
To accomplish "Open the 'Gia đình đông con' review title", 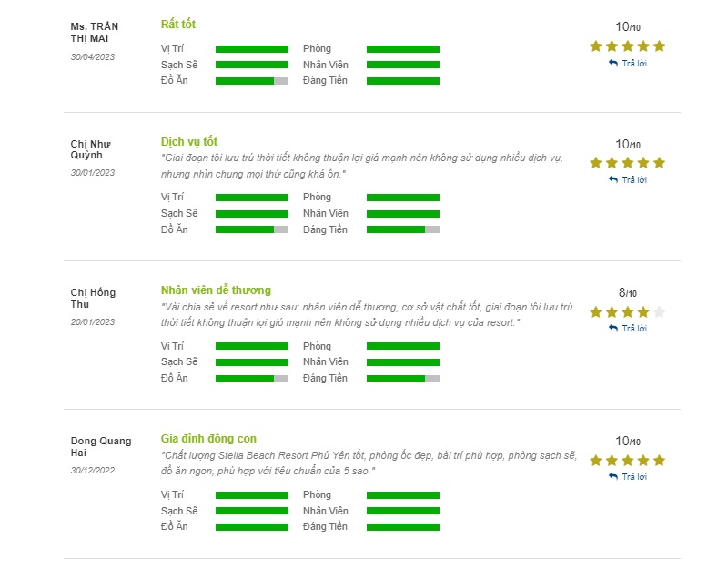I will [x=208, y=439].
